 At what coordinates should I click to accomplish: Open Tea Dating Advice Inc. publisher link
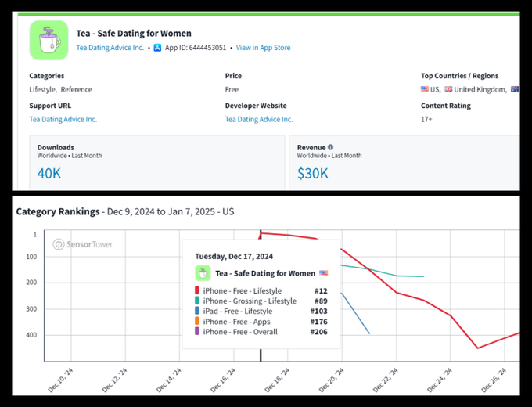click(x=110, y=48)
